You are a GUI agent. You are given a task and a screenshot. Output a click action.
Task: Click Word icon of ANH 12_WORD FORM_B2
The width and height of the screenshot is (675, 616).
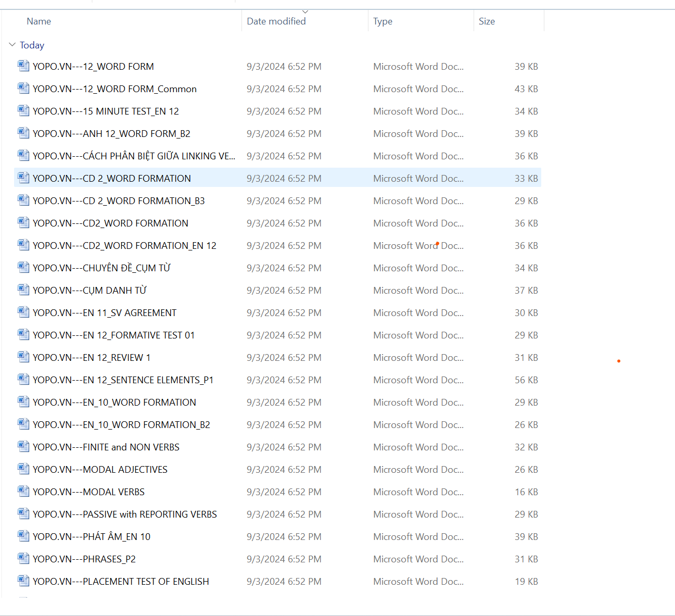[x=23, y=133]
